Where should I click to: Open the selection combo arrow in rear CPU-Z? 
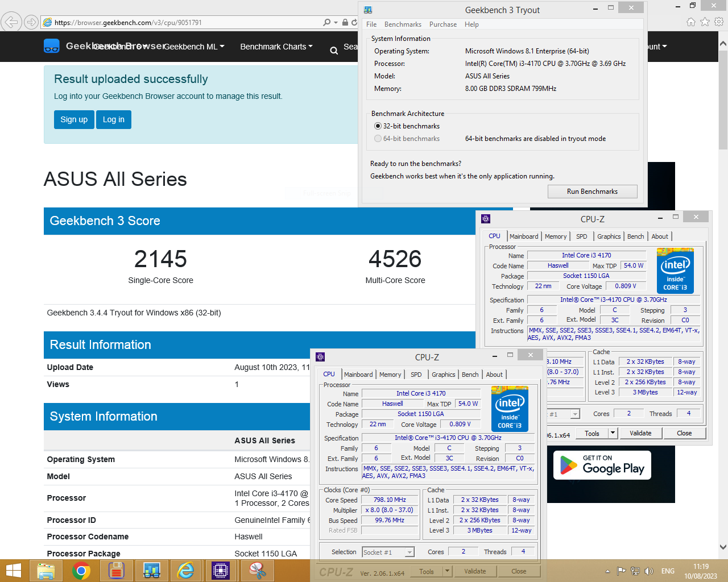(x=575, y=414)
